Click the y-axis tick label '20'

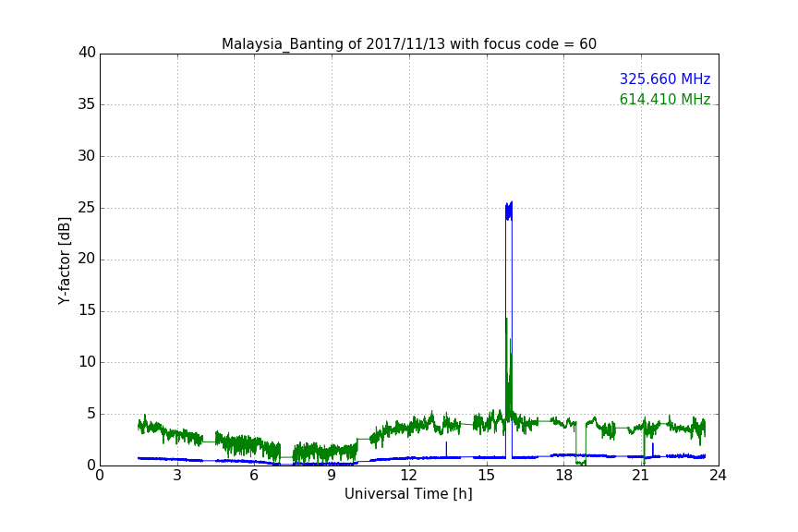(x=87, y=259)
